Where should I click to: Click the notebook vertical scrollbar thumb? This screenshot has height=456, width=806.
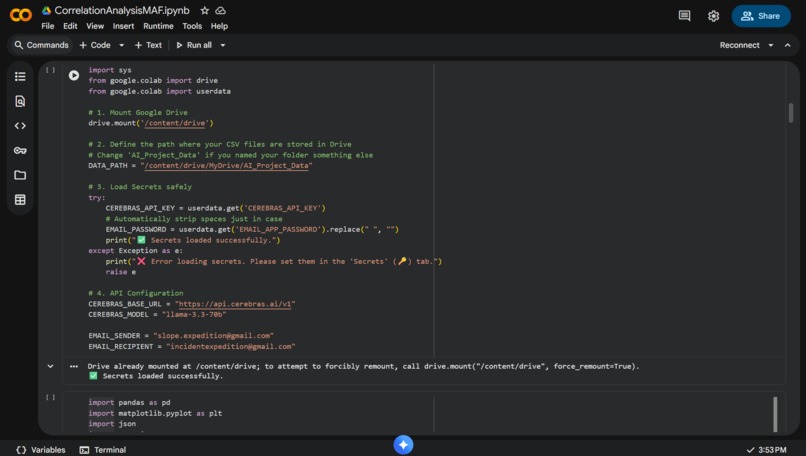tap(791, 113)
